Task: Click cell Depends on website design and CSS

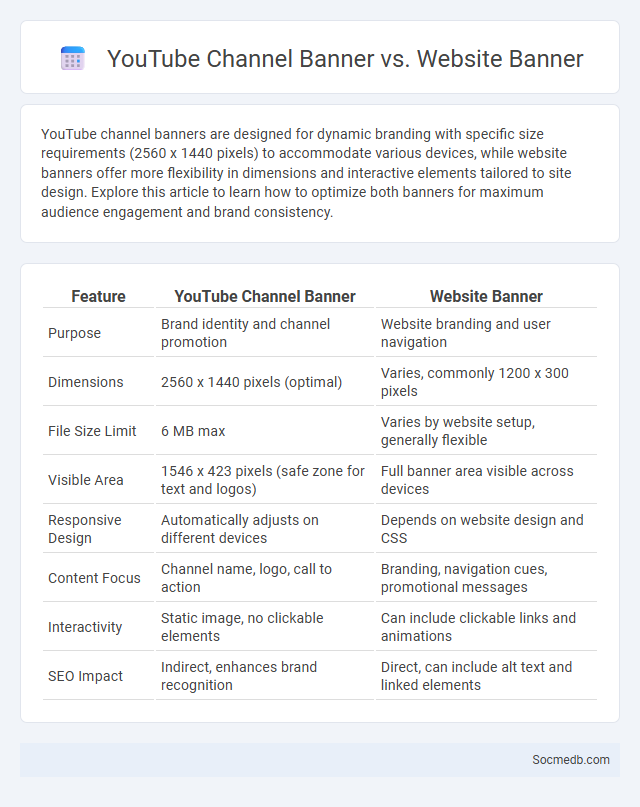Action: pyautogui.click(x=486, y=529)
